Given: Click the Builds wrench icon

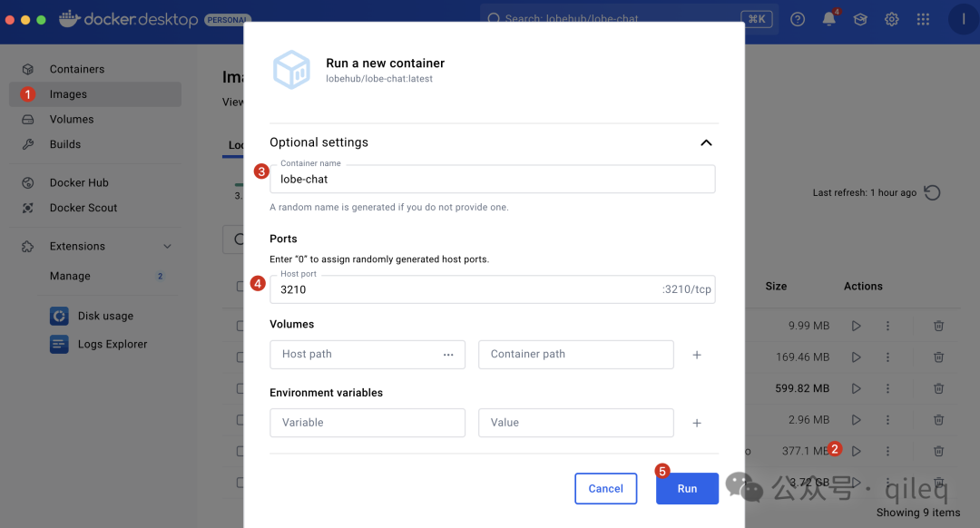Looking at the screenshot, I should [x=27, y=144].
